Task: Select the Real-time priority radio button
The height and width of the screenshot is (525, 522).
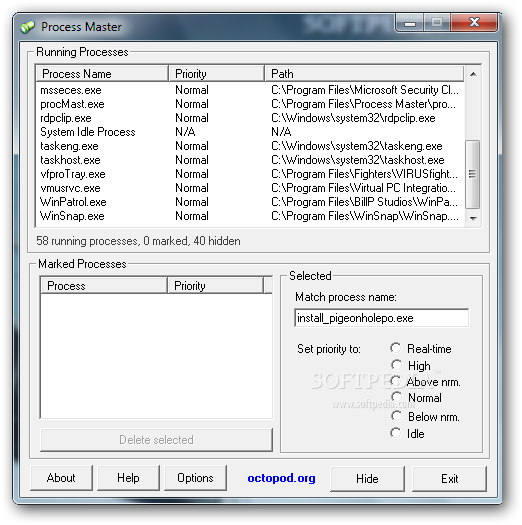Action: pos(396,348)
